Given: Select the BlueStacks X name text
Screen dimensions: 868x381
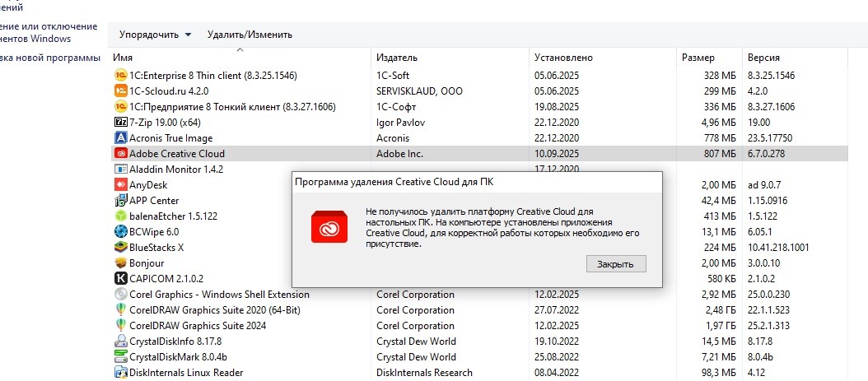Looking at the screenshot, I should pos(156,247).
